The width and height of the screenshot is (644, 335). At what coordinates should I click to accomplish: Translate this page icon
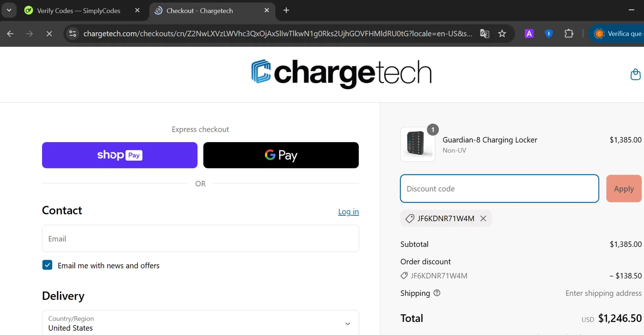point(485,33)
